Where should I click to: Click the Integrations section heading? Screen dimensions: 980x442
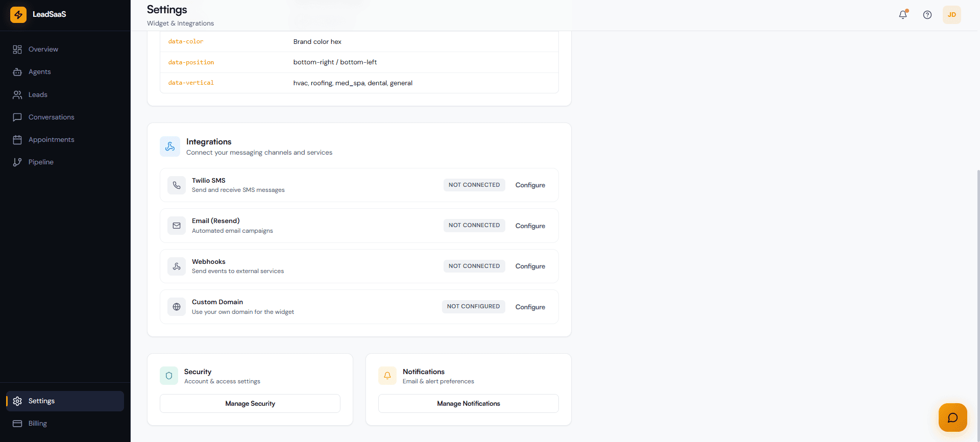(x=209, y=142)
